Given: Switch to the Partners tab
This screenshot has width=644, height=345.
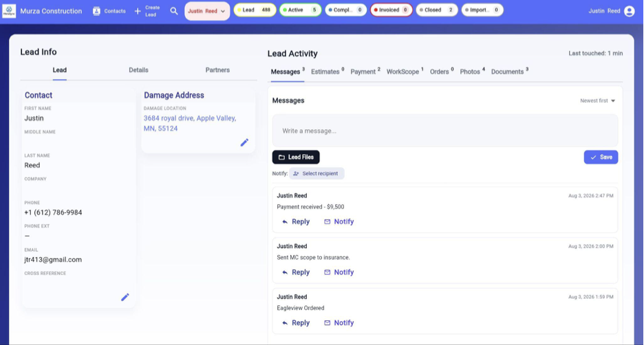Looking at the screenshot, I should (217, 70).
